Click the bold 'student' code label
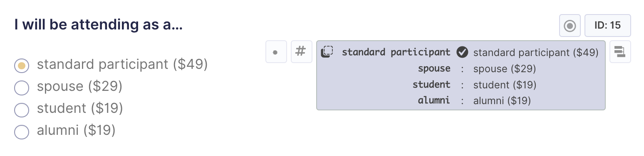 click(431, 85)
